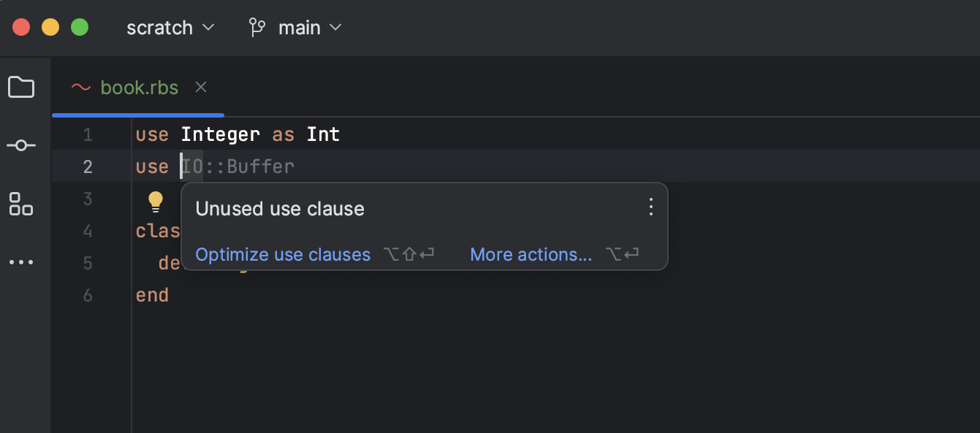Select the book.rbs editor tab

tap(139, 88)
